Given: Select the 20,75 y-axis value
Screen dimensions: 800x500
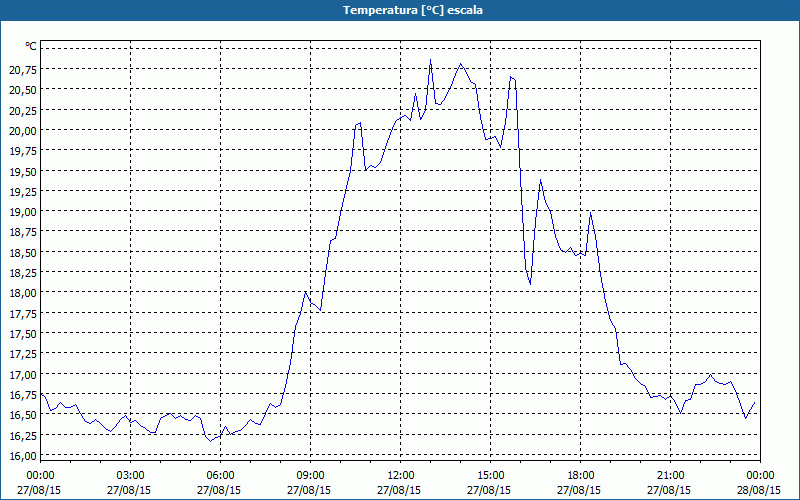Looking at the screenshot, I should pos(23,70).
